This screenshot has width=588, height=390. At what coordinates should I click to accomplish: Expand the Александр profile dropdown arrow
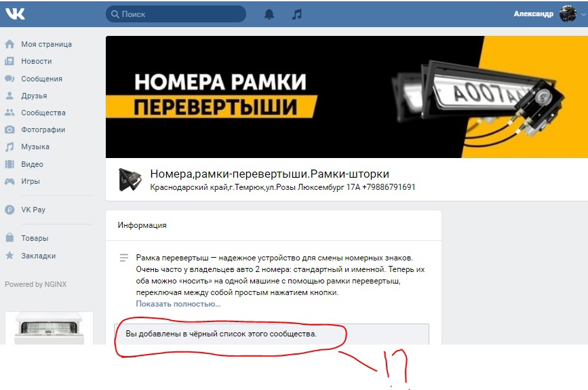point(583,14)
